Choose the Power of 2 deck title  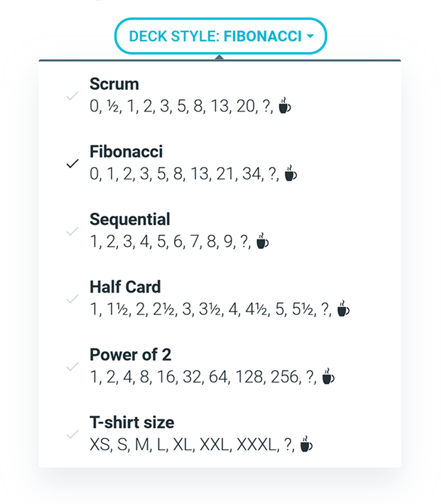pyautogui.click(x=130, y=355)
